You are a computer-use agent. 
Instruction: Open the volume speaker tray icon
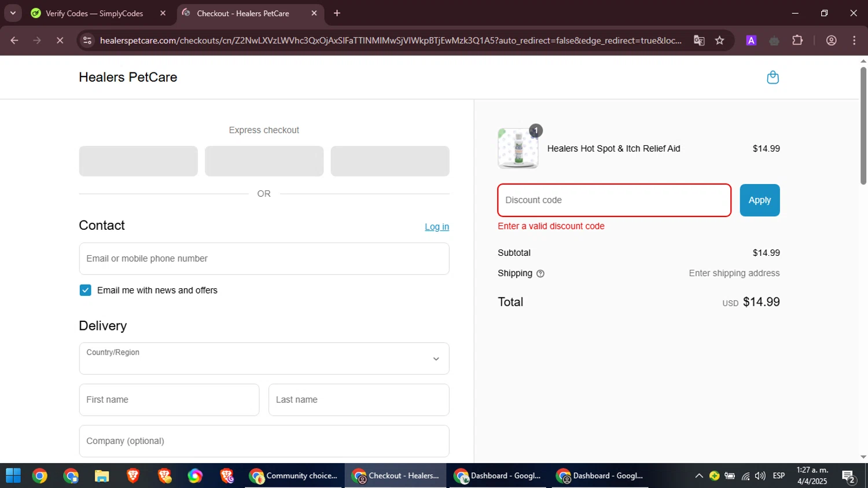(x=760, y=476)
